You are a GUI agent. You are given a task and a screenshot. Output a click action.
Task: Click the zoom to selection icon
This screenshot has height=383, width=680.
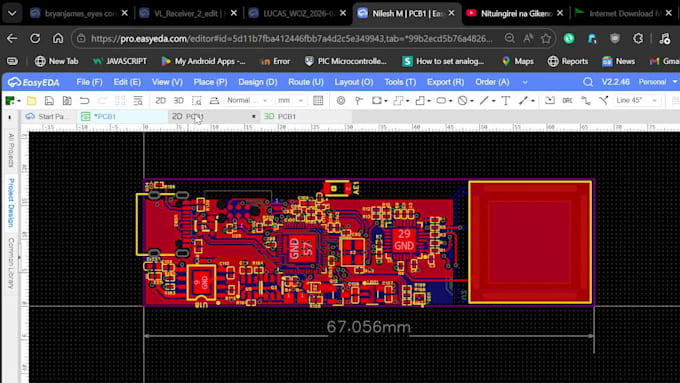point(196,101)
